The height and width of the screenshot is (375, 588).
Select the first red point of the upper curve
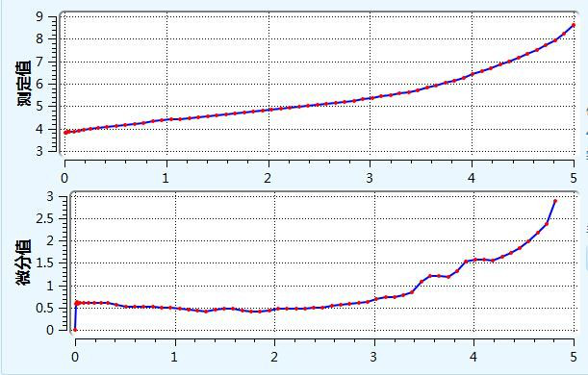coord(65,133)
